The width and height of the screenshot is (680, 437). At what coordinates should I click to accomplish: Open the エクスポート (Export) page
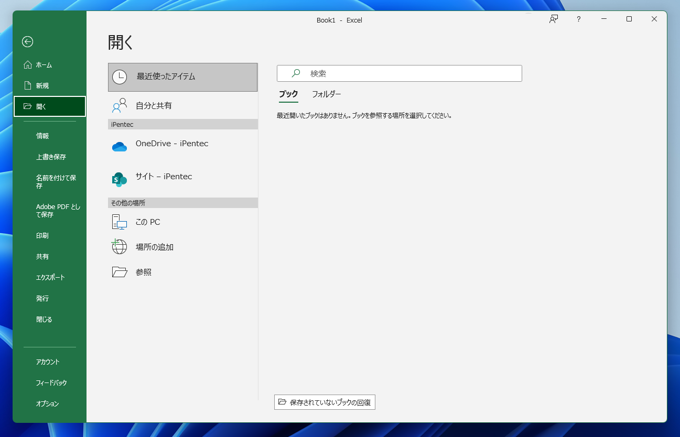[49, 277]
